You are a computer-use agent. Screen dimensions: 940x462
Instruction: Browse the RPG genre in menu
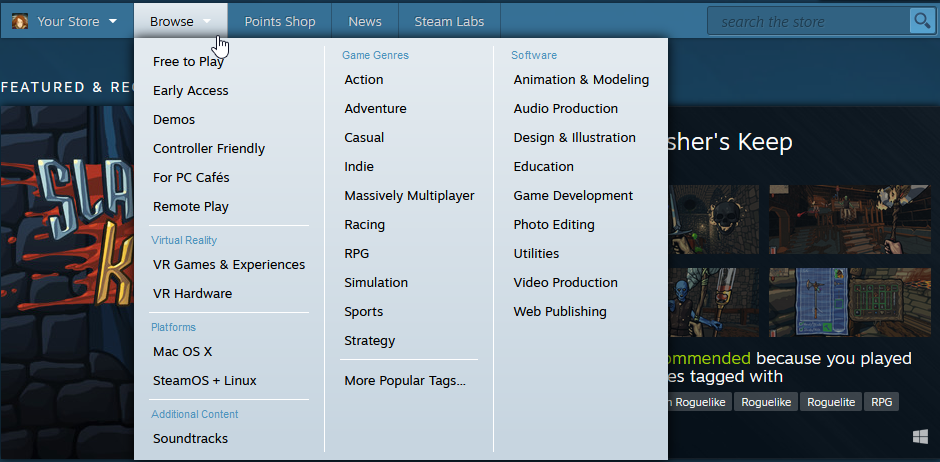[x=357, y=253]
